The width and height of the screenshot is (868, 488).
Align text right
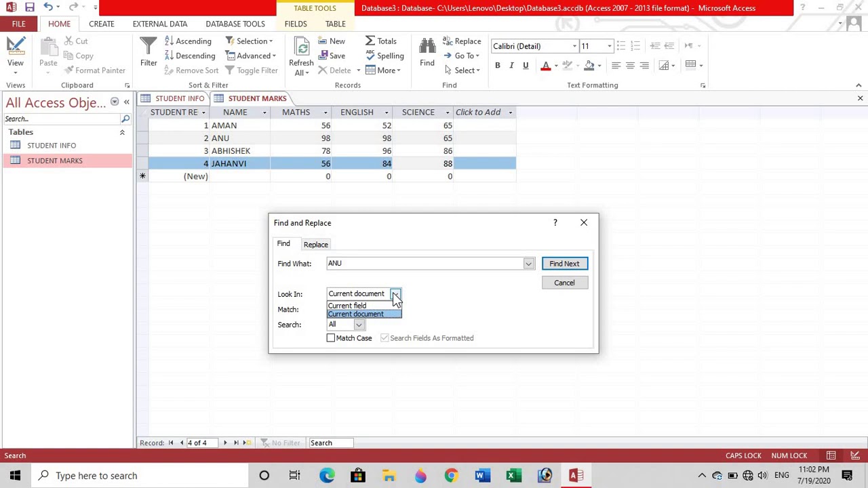(x=644, y=66)
